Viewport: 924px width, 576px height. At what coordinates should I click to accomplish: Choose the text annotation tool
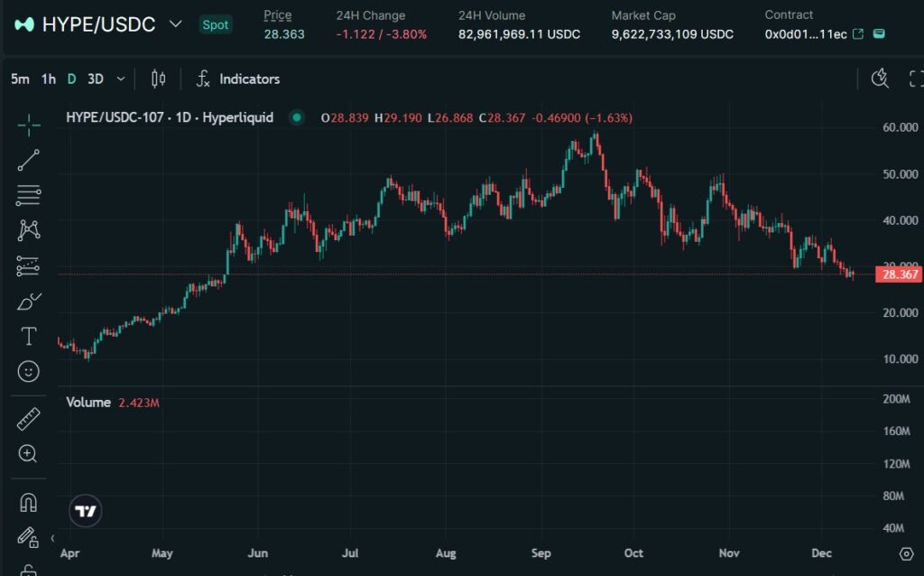(x=29, y=337)
